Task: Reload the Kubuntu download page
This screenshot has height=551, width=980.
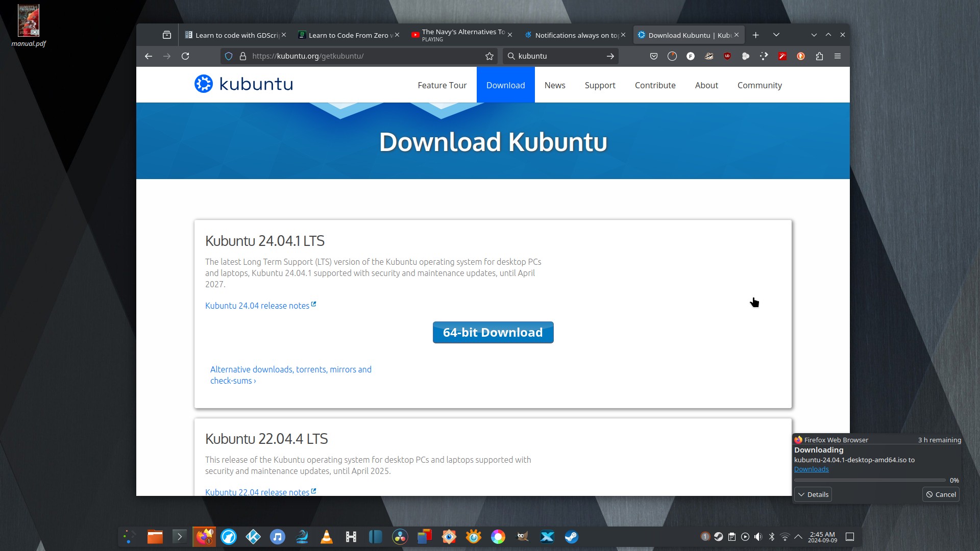Action: tap(185, 56)
